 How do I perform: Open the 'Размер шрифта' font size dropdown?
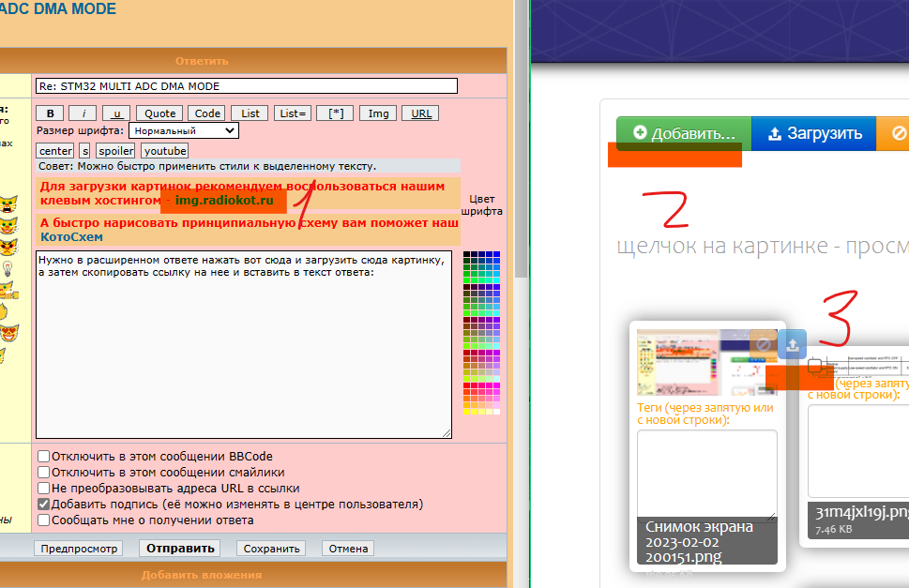tap(183, 131)
